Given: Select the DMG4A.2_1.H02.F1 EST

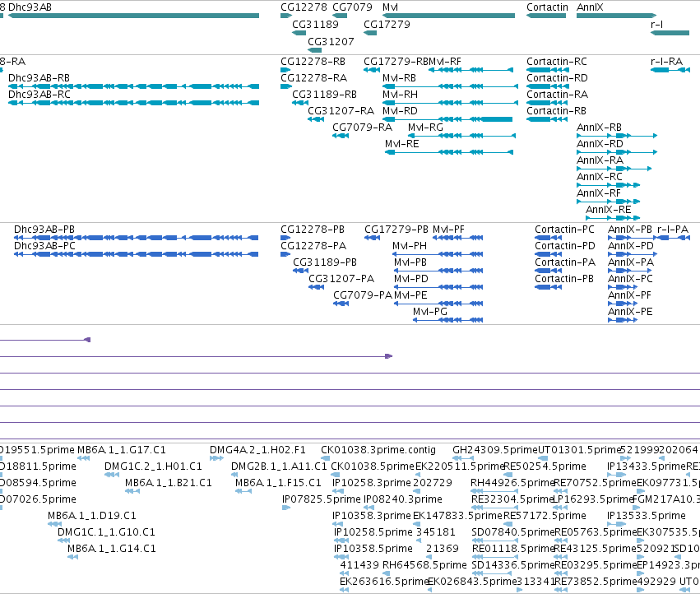Looking at the screenshot, I should pos(216,458).
